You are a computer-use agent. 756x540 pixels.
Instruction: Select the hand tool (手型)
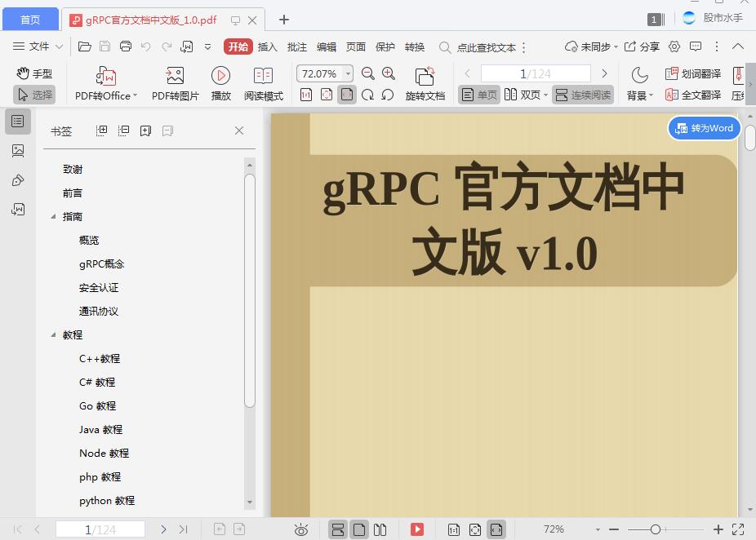[36, 73]
